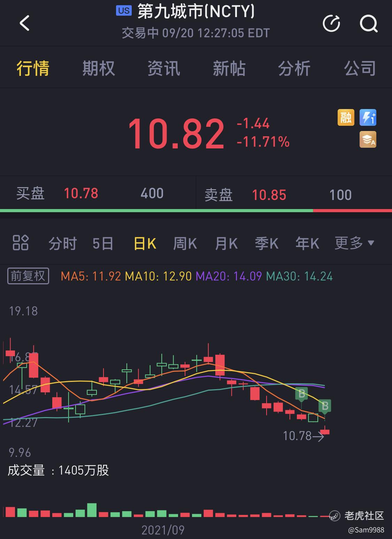
Task: Tap the US market badge
Action: (124, 11)
